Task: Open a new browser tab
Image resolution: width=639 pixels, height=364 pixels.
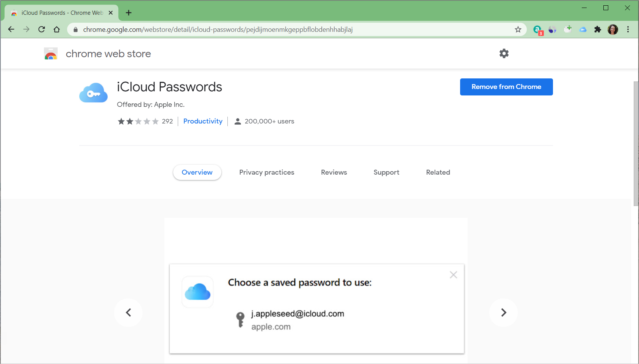Action: [129, 13]
